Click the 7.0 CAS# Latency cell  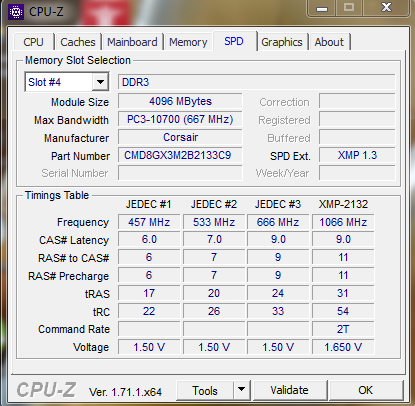tap(214, 239)
